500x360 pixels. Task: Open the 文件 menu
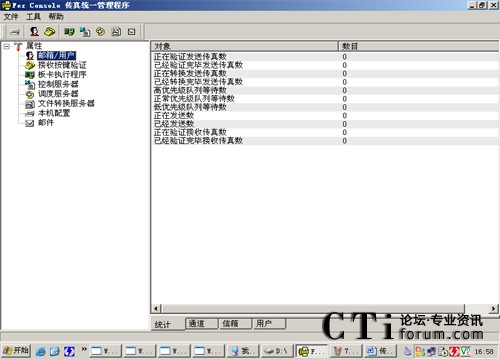[x=11, y=16]
